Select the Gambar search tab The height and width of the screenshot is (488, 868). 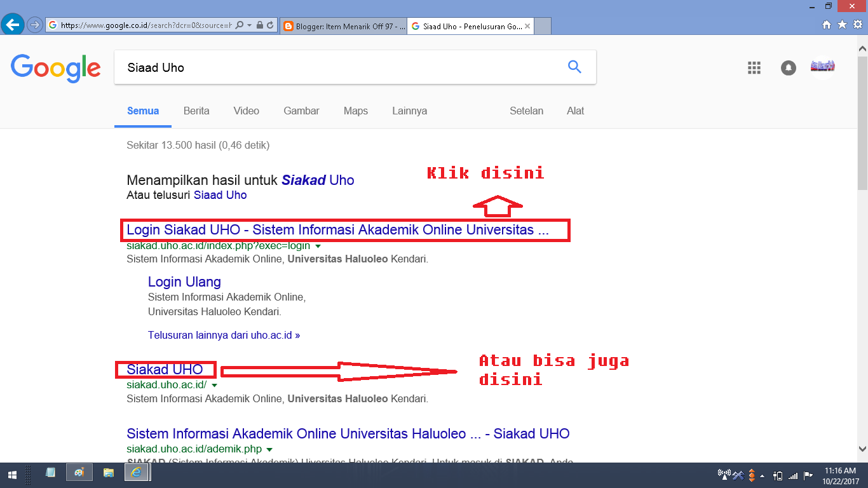(301, 111)
